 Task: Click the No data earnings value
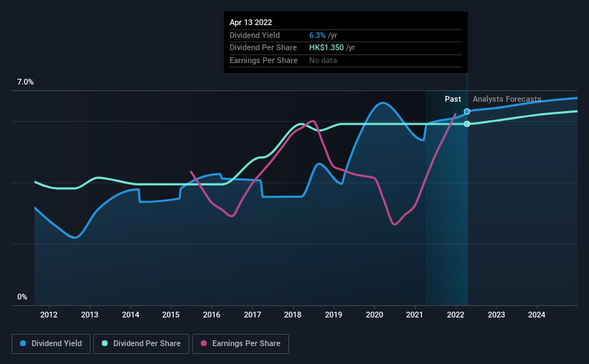tap(323, 60)
